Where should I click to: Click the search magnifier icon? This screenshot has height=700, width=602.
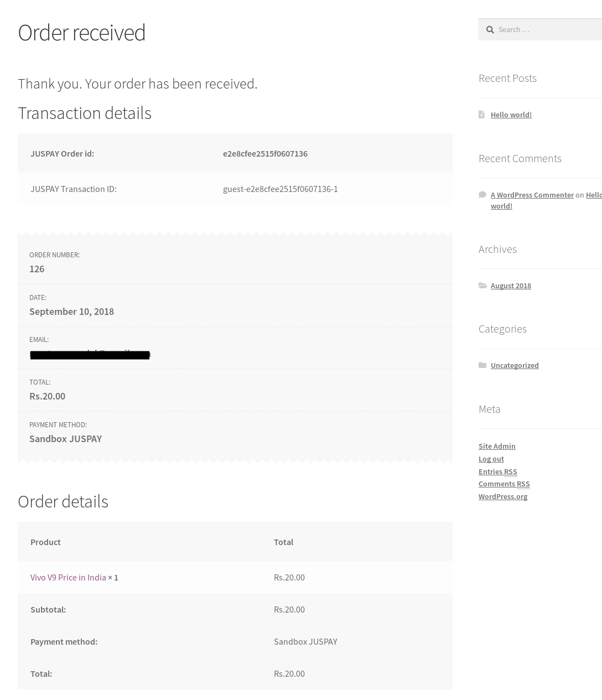(490, 30)
